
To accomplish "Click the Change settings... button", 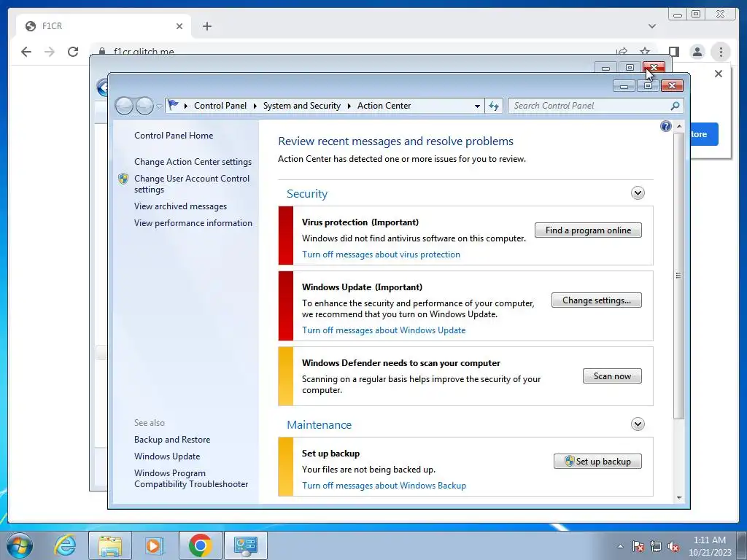I will (597, 300).
